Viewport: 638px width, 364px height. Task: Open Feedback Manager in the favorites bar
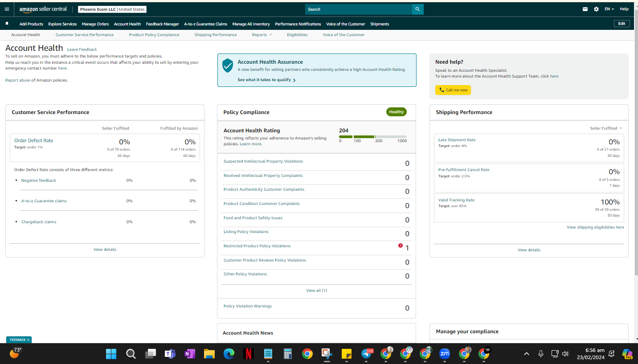163,24
